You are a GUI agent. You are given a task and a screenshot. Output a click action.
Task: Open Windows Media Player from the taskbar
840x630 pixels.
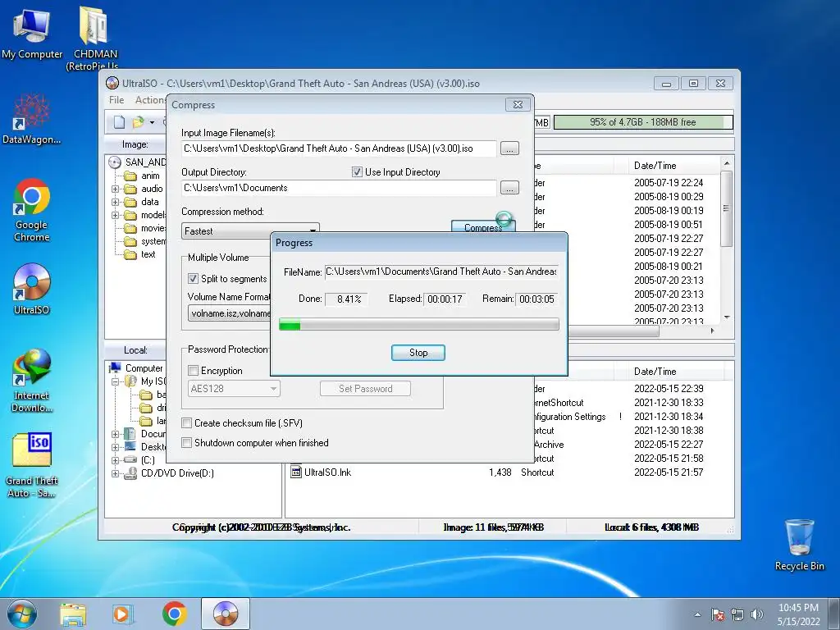click(x=123, y=614)
